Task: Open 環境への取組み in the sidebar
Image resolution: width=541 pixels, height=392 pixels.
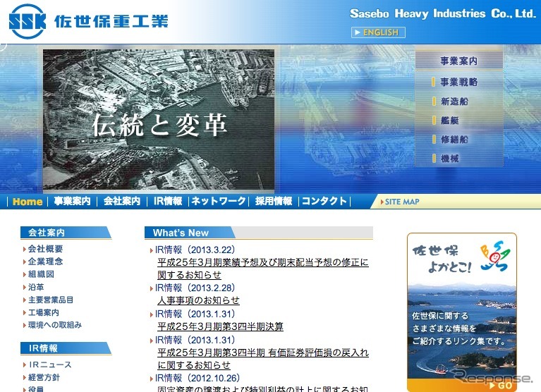Action: point(54,325)
